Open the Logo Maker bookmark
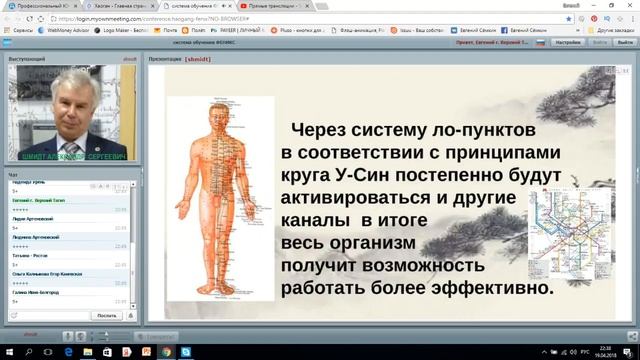 coord(121,30)
